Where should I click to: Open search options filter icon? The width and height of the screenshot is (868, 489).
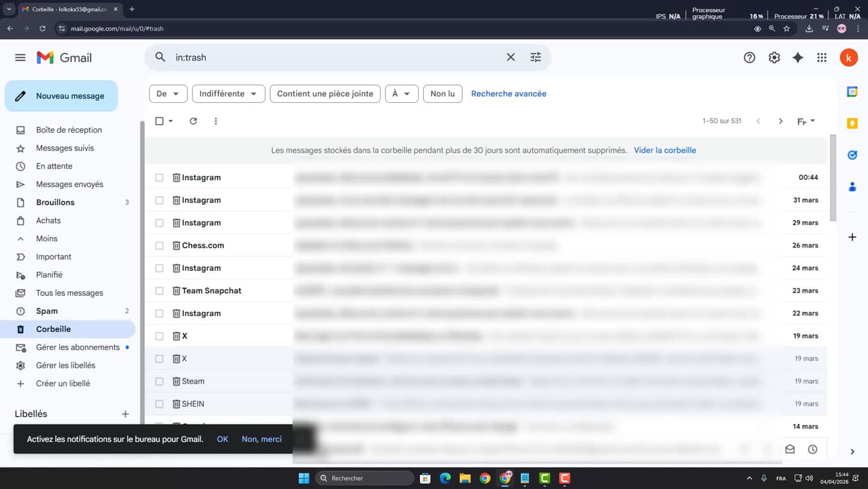tap(535, 57)
